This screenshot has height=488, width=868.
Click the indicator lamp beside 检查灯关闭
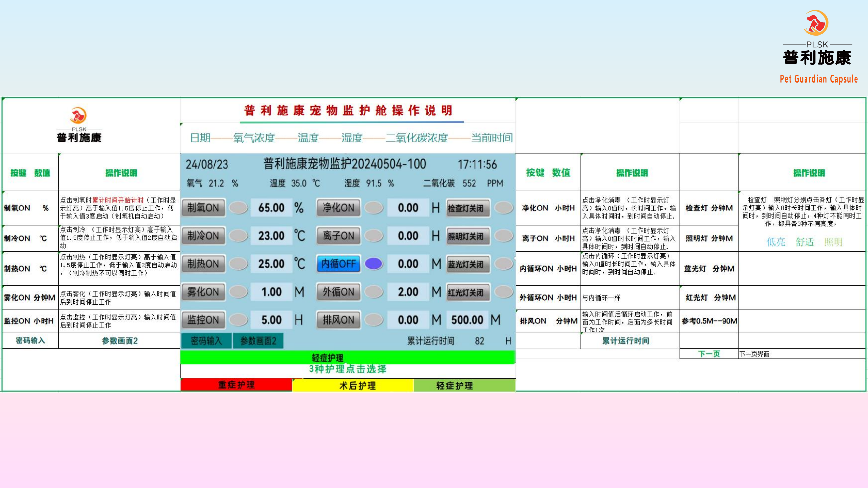click(504, 208)
